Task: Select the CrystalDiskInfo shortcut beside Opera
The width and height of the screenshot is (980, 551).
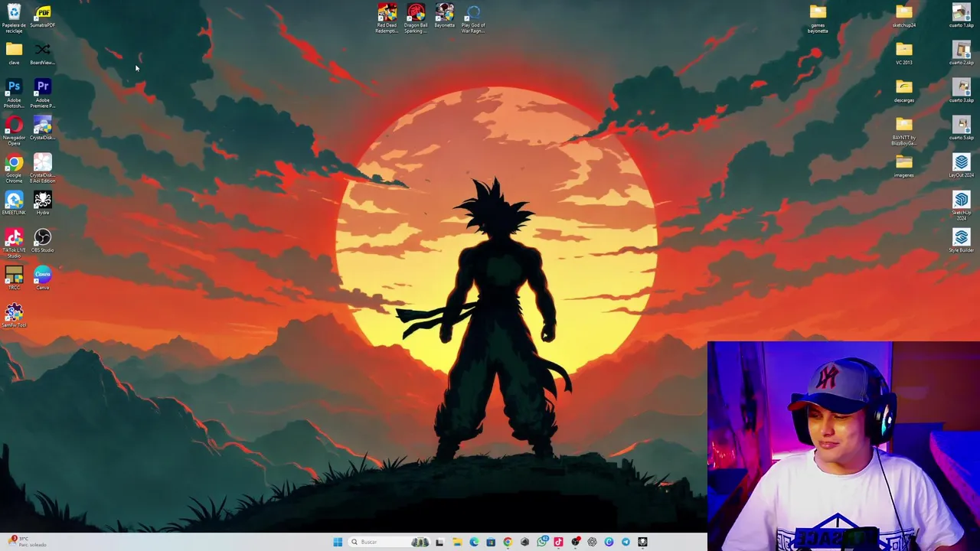Action: pyautogui.click(x=43, y=129)
